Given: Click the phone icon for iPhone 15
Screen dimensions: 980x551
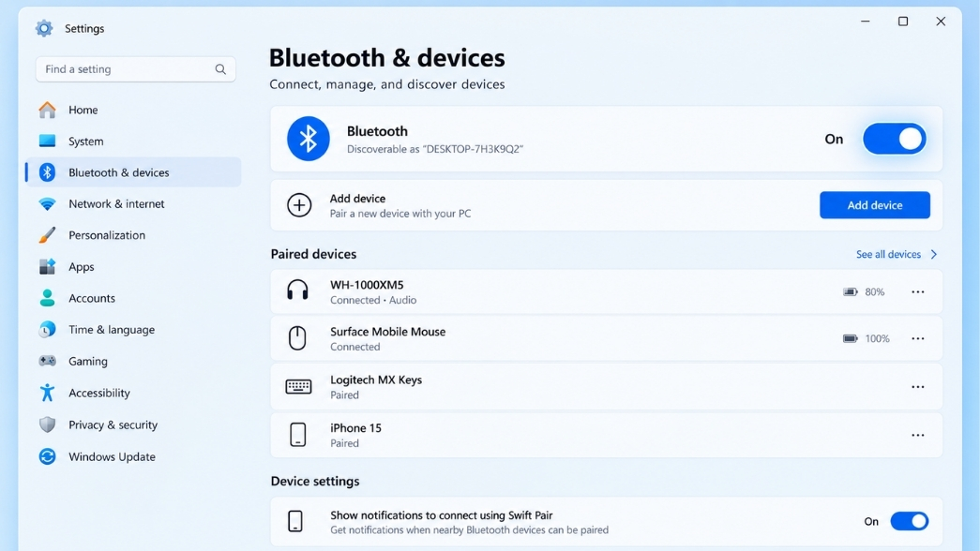Looking at the screenshot, I should coord(298,435).
